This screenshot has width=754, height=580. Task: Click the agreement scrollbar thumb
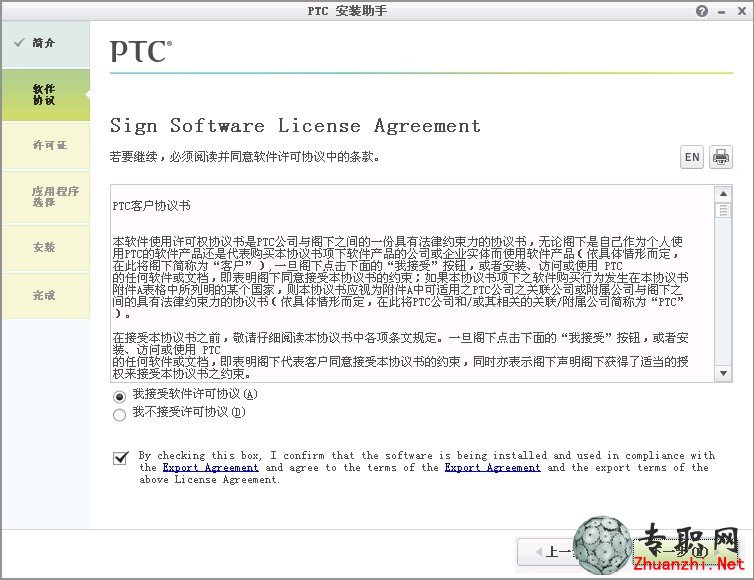pos(723,210)
